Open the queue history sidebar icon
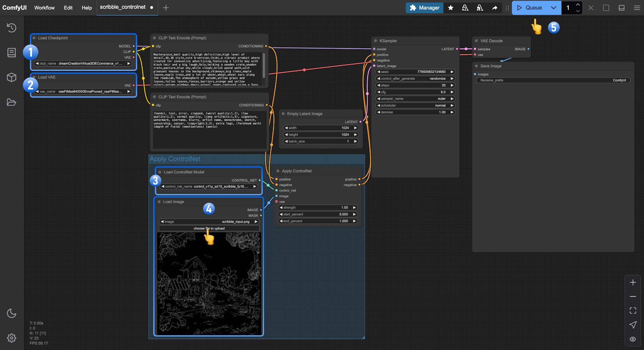This screenshot has width=644, height=350. pyautogui.click(x=11, y=28)
